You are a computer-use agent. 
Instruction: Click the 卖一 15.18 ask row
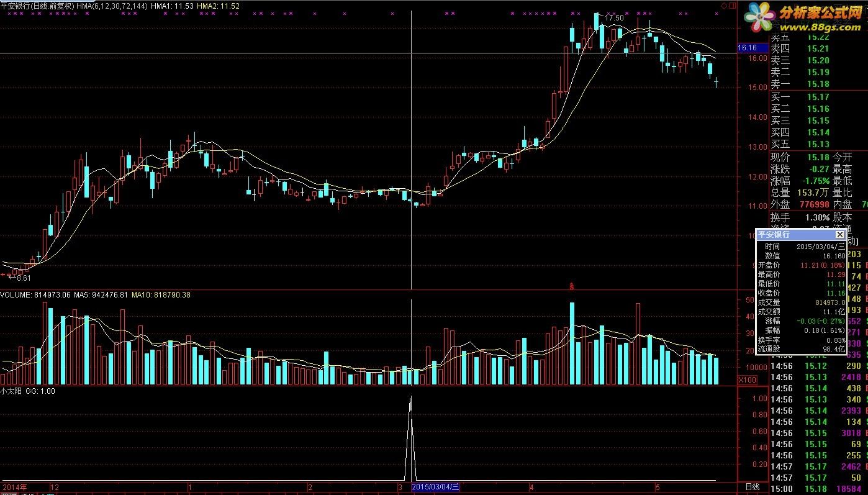pos(802,84)
